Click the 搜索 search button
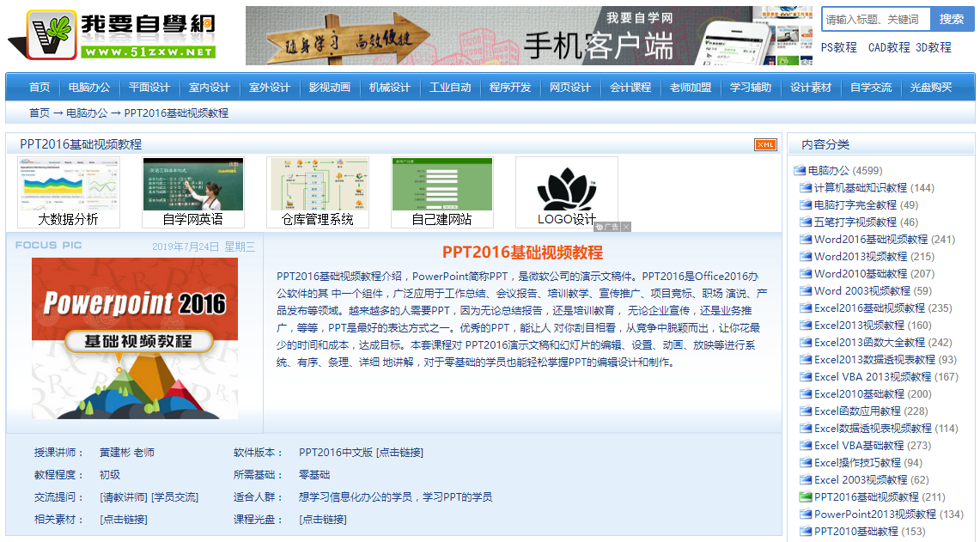The image size is (980, 542). pos(950,19)
